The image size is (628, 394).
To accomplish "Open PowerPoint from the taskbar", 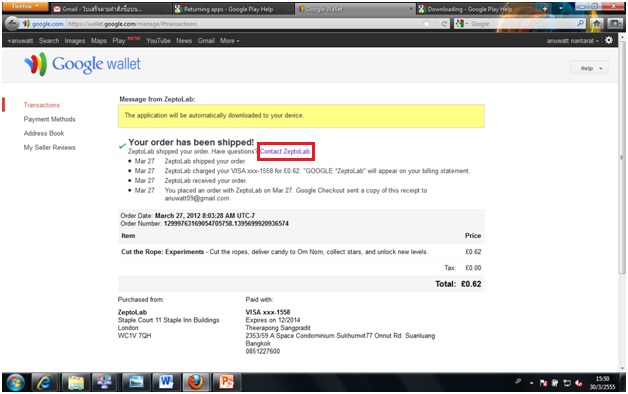I will (x=226, y=382).
